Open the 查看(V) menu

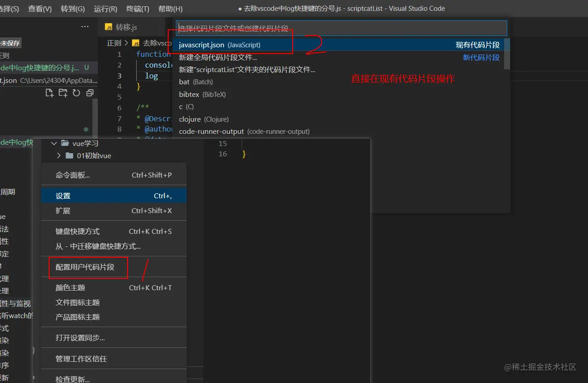40,9
